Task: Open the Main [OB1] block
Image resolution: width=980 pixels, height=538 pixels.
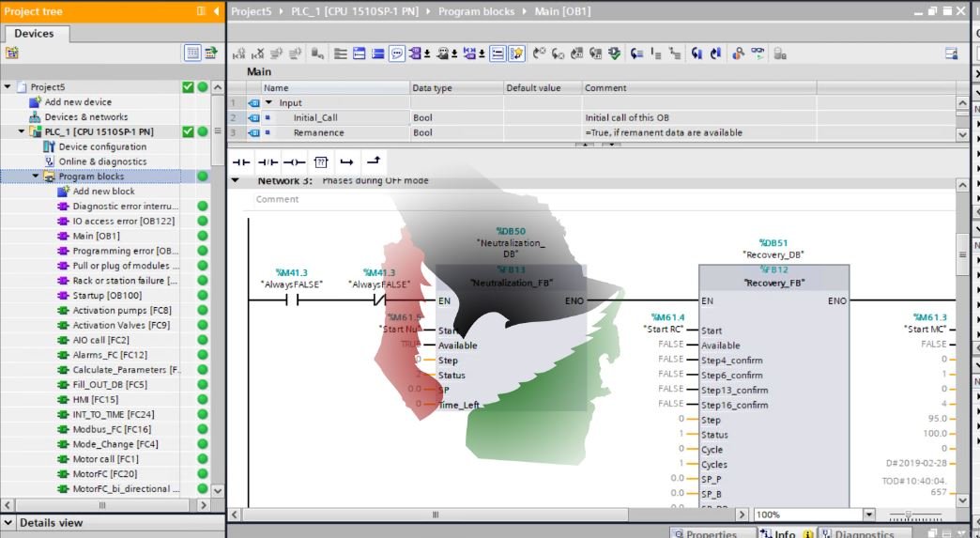Action: (x=96, y=236)
